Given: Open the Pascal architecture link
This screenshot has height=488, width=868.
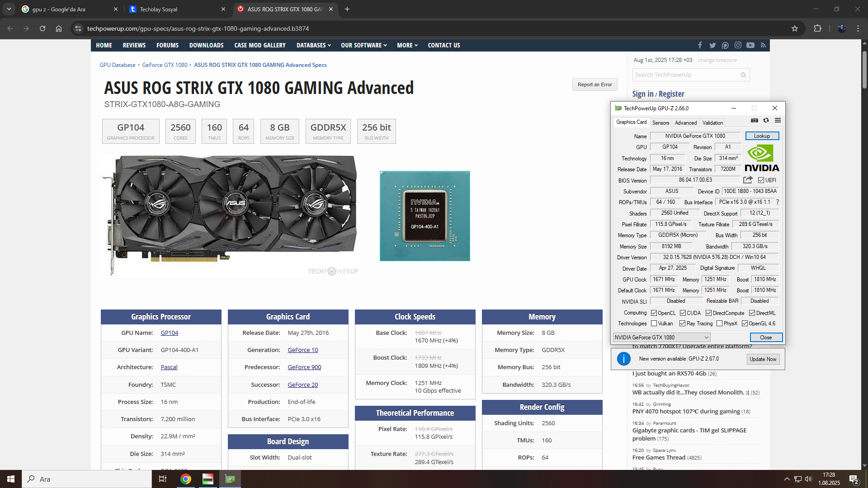Looking at the screenshot, I should tap(169, 367).
